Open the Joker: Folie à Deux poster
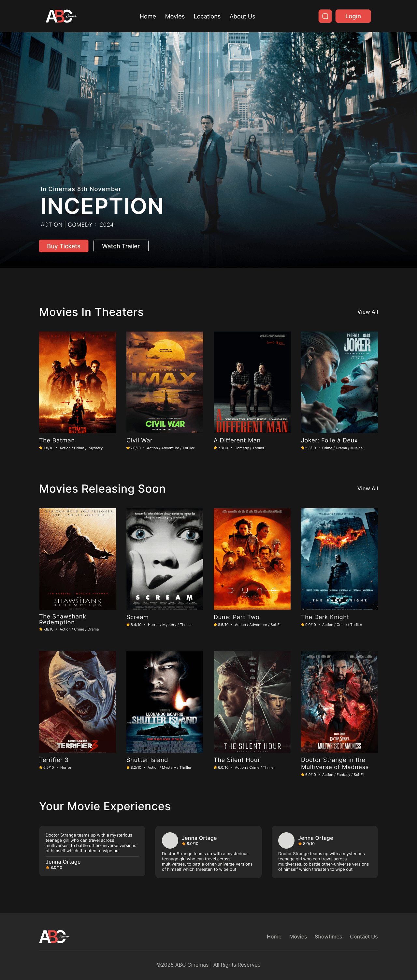The height and width of the screenshot is (980, 417). click(x=339, y=382)
